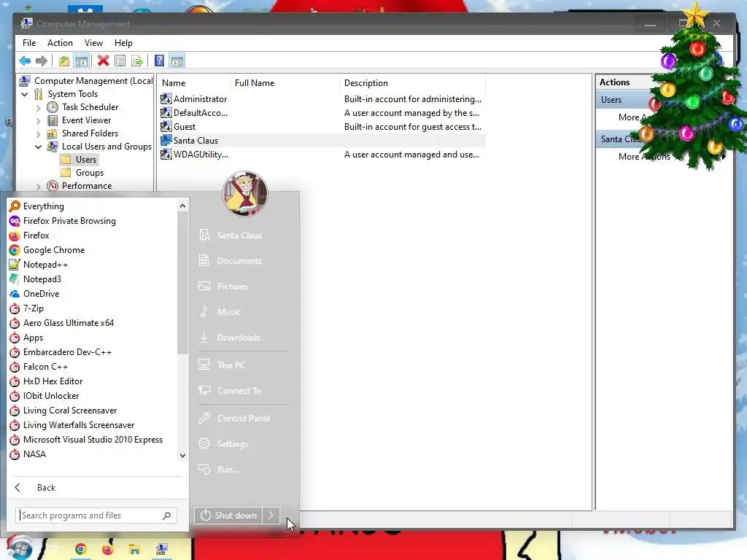Viewport: 747px width, 560px height.
Task: Open Downloads from the Start menu's right pane
Action: click(237, 337)
